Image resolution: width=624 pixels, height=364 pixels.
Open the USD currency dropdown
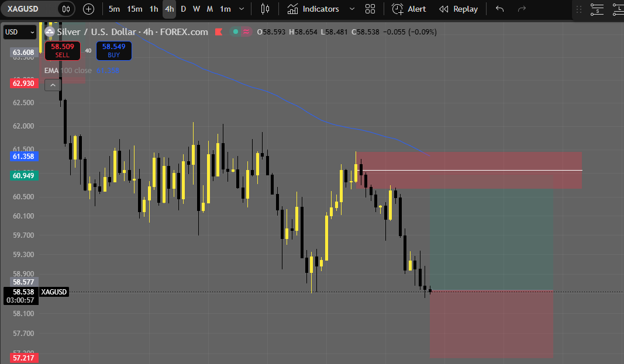tap(19, 32)
